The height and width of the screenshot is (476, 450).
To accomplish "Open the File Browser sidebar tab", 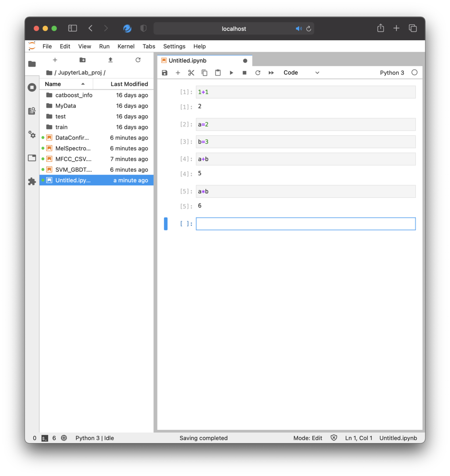I will (x=32, y=64).
